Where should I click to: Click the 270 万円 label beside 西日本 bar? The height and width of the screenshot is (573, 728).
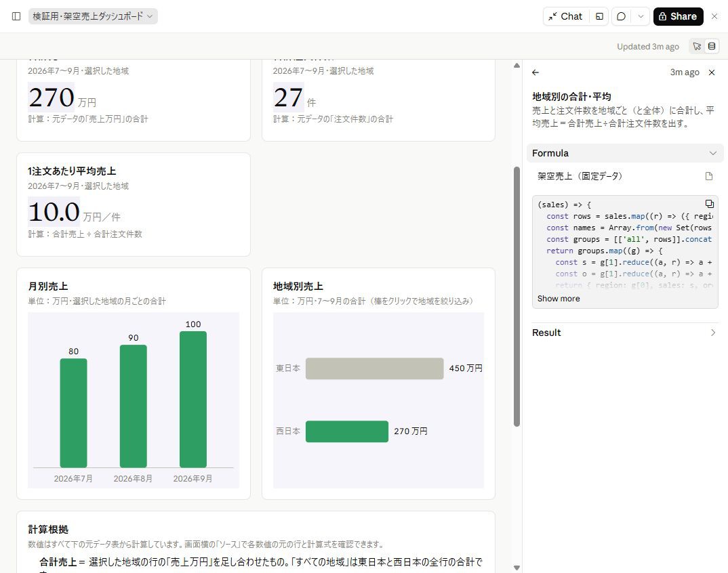click(410, 431)
